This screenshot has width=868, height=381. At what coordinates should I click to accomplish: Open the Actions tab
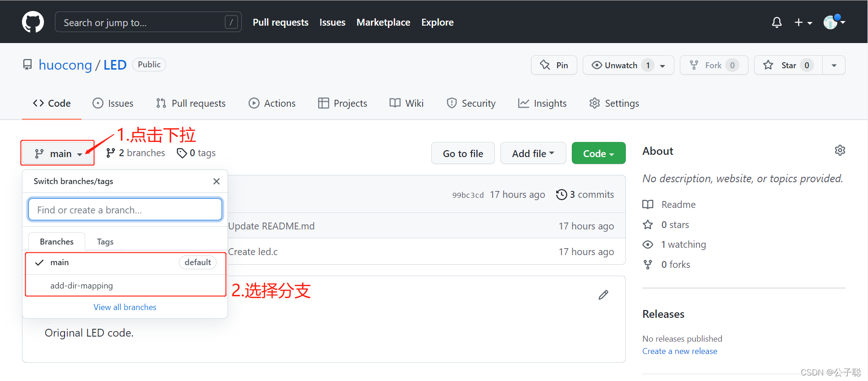pyautogui.click(x=272, y=103)
